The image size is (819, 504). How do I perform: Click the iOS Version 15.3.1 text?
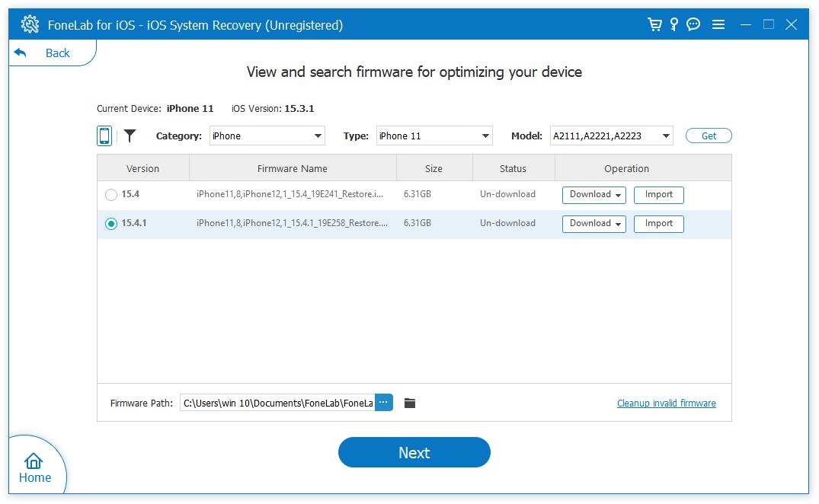[273, 109]
